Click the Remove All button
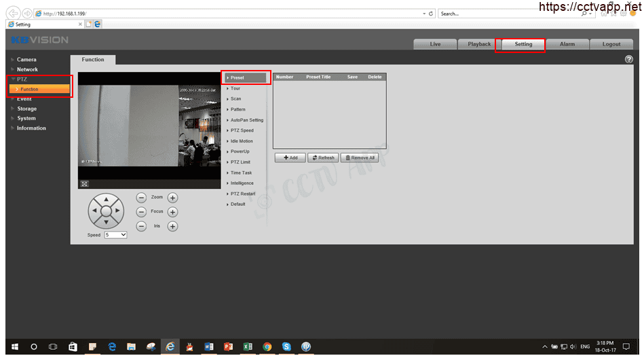 pyautogui.click(x=359, y=158)
